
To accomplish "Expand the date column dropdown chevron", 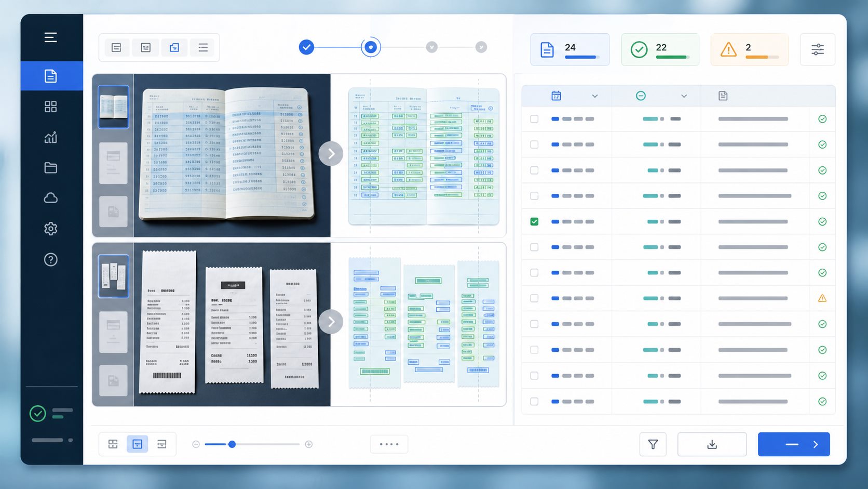I will coord(595,96).
